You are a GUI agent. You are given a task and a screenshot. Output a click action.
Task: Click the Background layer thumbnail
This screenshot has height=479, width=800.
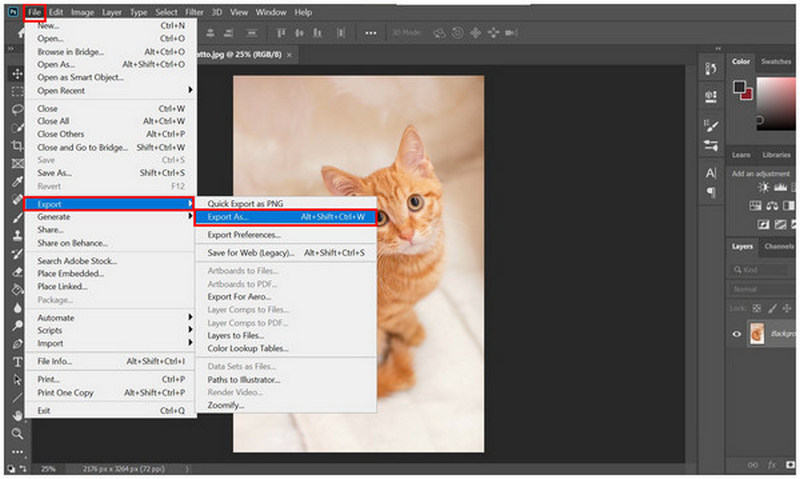pyautogui.click(x=757, y=334)
